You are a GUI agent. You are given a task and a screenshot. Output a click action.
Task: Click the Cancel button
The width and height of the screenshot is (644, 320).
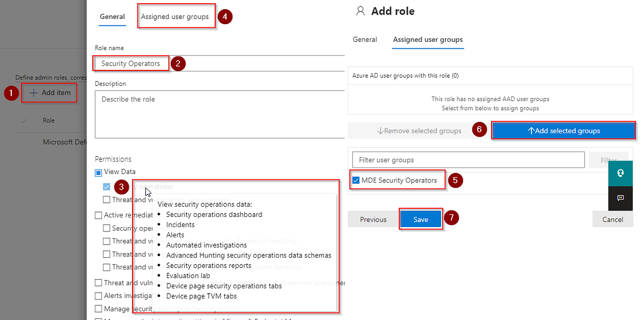[x=612, y=219]
